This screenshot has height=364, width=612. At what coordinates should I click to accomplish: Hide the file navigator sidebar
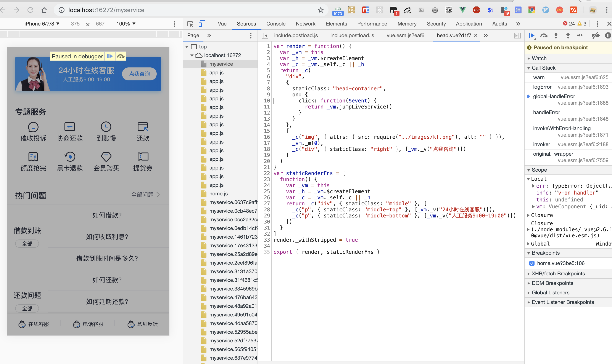pyautogui.click(x=265, y=36)
